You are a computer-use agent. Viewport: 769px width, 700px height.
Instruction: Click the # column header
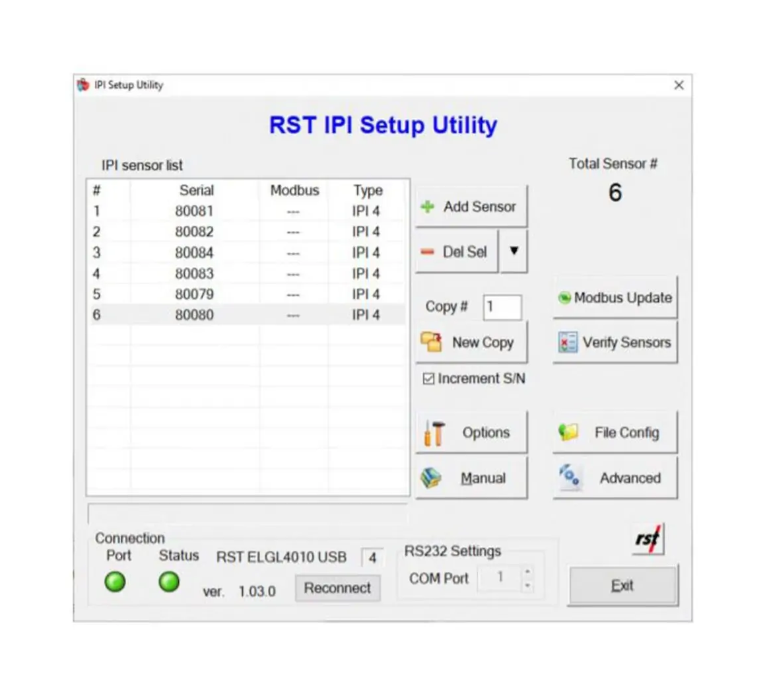96,190
